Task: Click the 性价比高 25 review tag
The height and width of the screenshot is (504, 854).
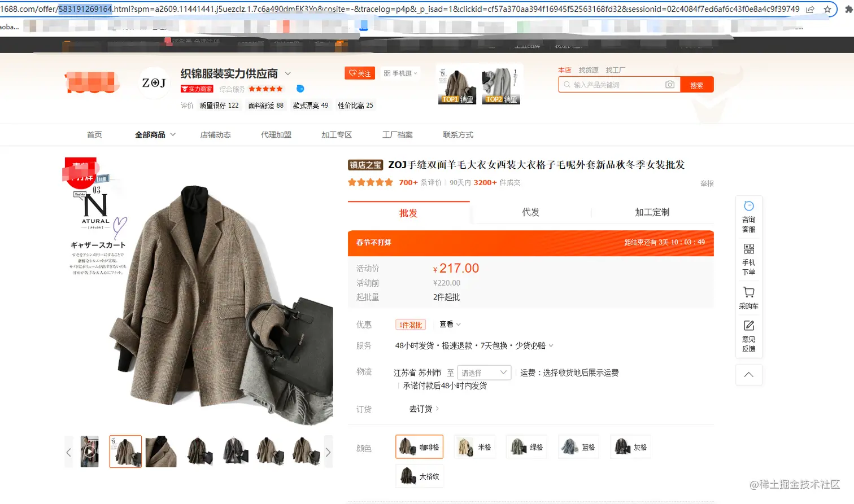Action: click(x=356, y=106)
